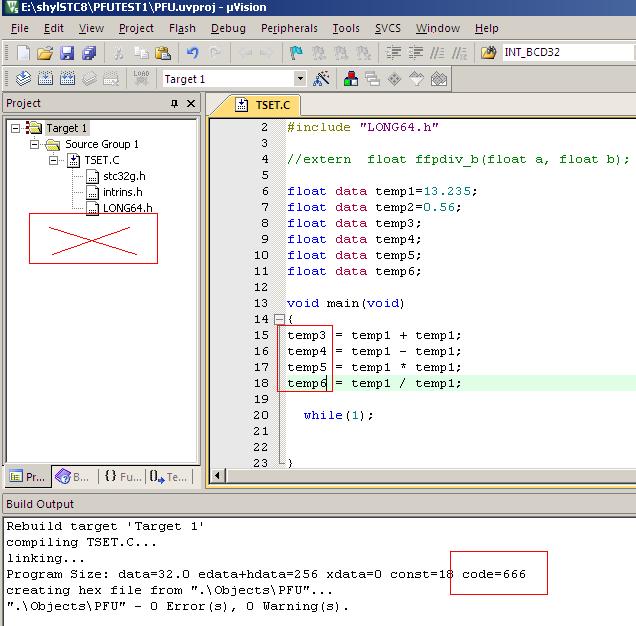Click the INT_BCD32 find input field
The width and height of the screenshot is (636, 626).
[x=568, y=53]
